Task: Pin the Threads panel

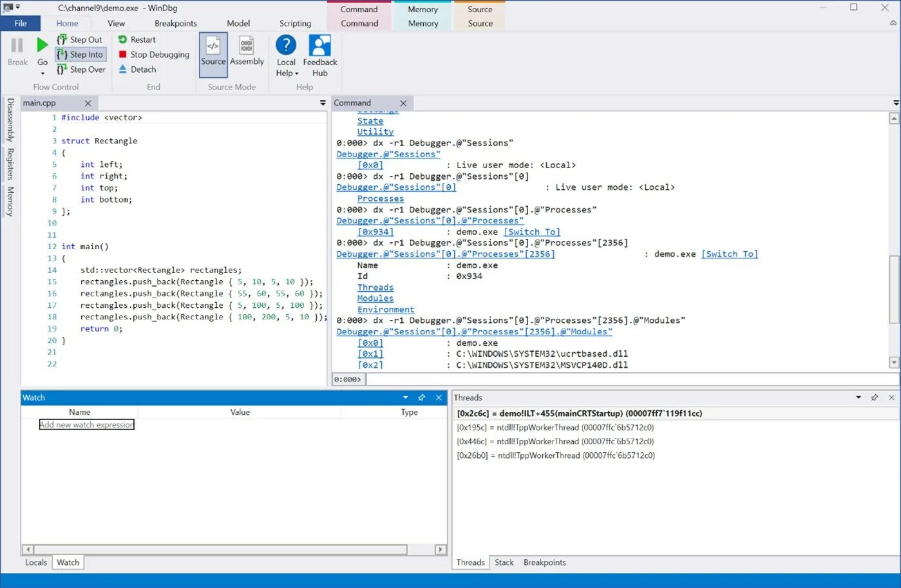Action: click(875, 397)
